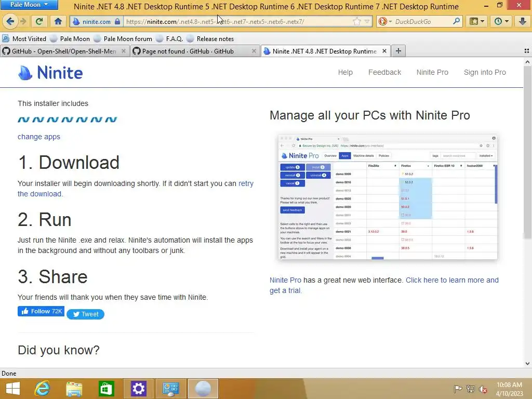Click the change apps link

pyautogui.click(x=39, y=137)
